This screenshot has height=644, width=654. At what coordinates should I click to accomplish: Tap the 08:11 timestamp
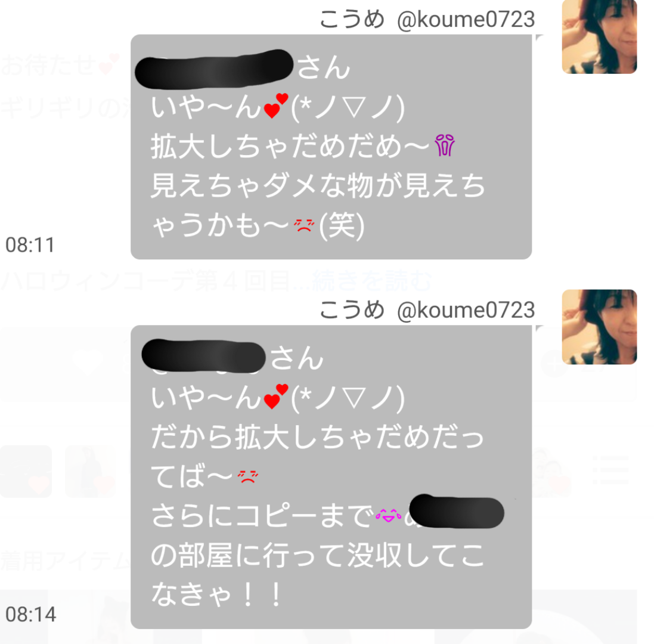coord(30,245)
